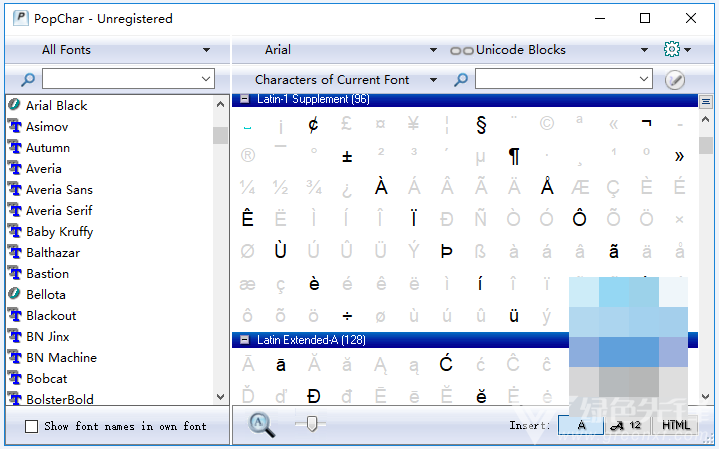Select the Å character
Viewport: 719px width, 449px height.
[x=547, y=186]
